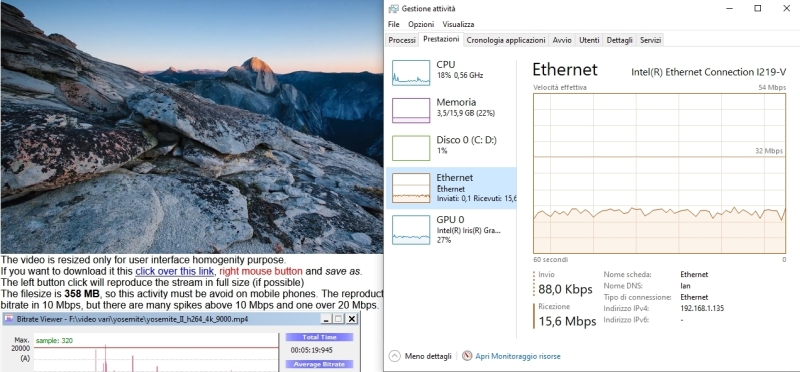
Task: Select the CPU performance graph thumbnail
Action: pos(411,72)
